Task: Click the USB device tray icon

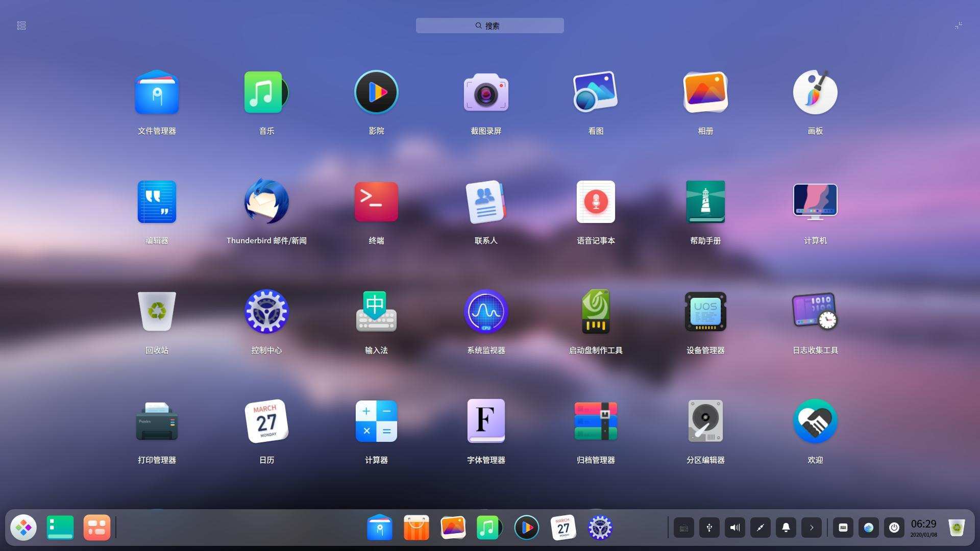Action: click(709, 528)
